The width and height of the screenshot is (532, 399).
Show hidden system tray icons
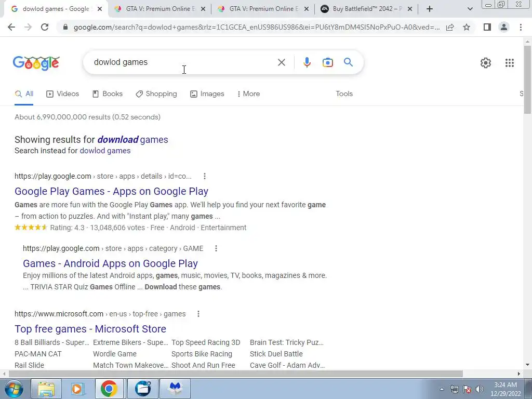coord(442,389)
